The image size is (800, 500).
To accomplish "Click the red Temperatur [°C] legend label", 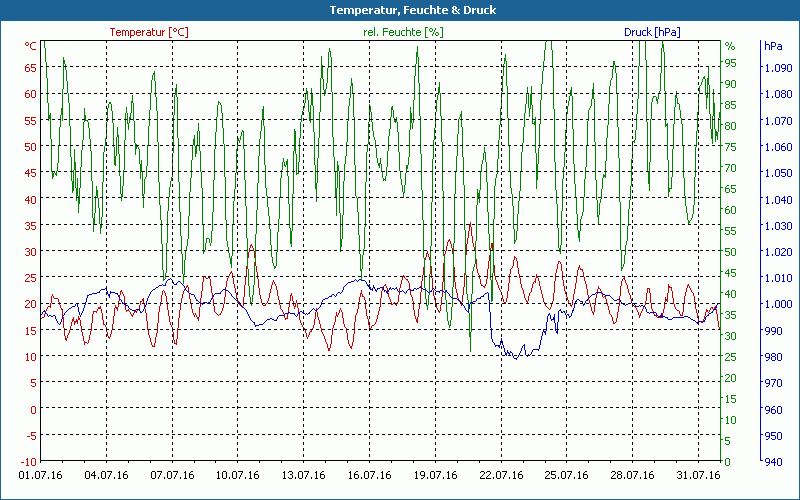I will pyautogui.click(x=148, y=32).
